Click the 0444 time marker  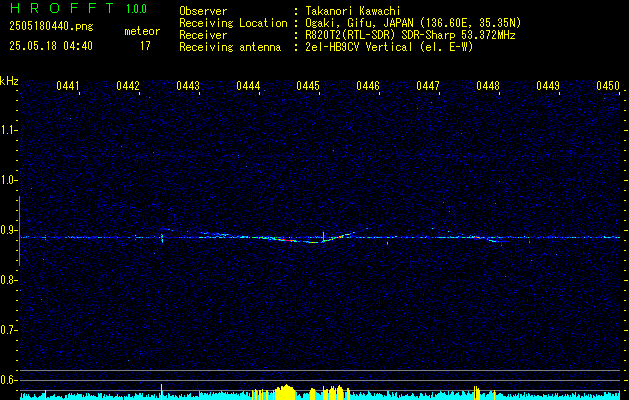click(248, 86)
